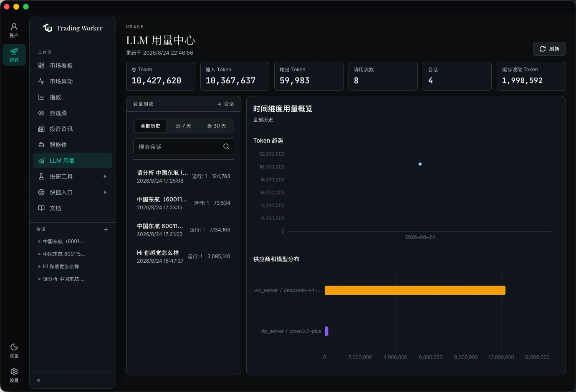Click the 刷新 button label
The image size is (576, 392).
click(x=554, y=49)
